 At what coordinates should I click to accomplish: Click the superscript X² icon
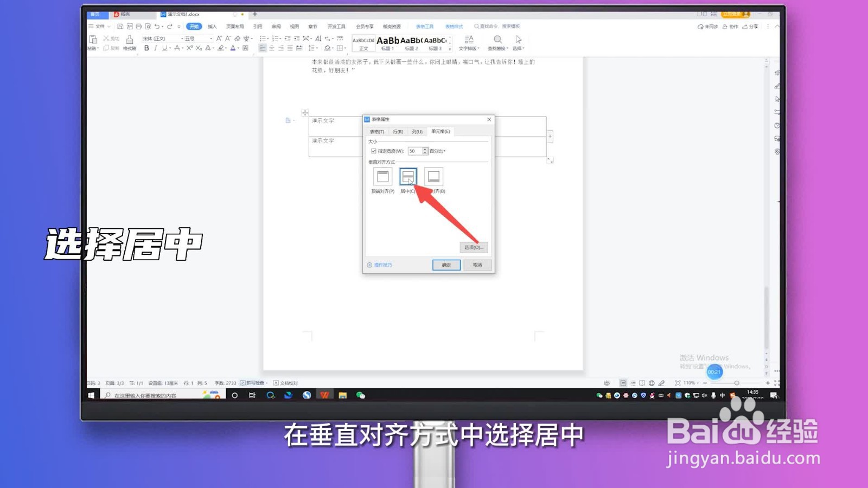(x=188, y=48)
